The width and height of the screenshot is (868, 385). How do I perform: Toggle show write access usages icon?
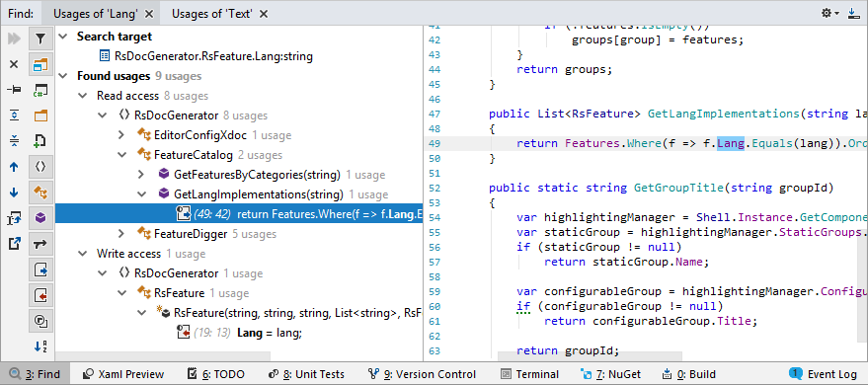pos(40,295)
